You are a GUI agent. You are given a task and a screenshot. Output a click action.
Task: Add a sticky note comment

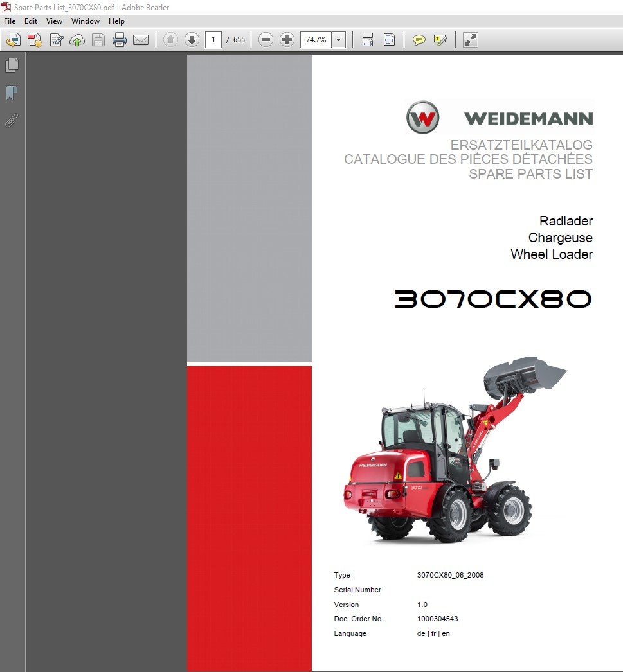[419, 40]
